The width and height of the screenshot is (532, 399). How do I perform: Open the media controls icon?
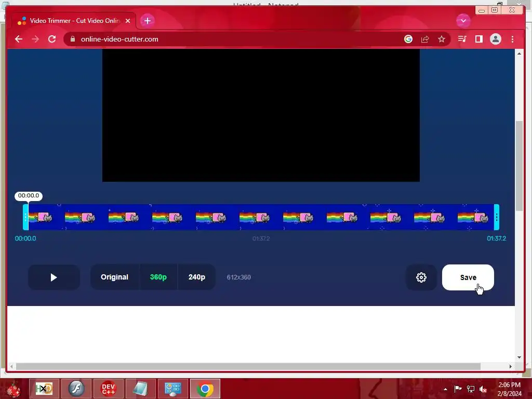(462, 39)
